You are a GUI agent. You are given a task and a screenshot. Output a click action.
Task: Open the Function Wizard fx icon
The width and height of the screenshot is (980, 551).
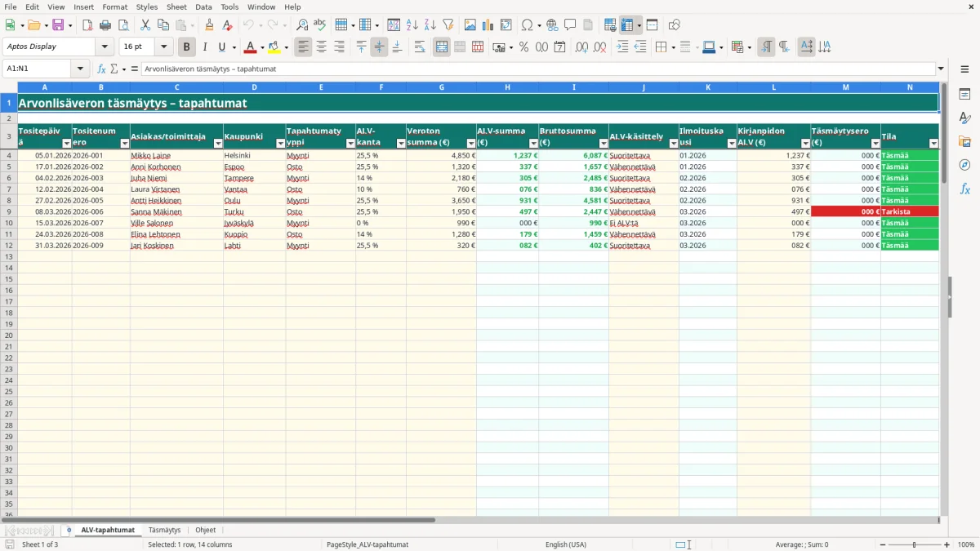tap(101, 69)
